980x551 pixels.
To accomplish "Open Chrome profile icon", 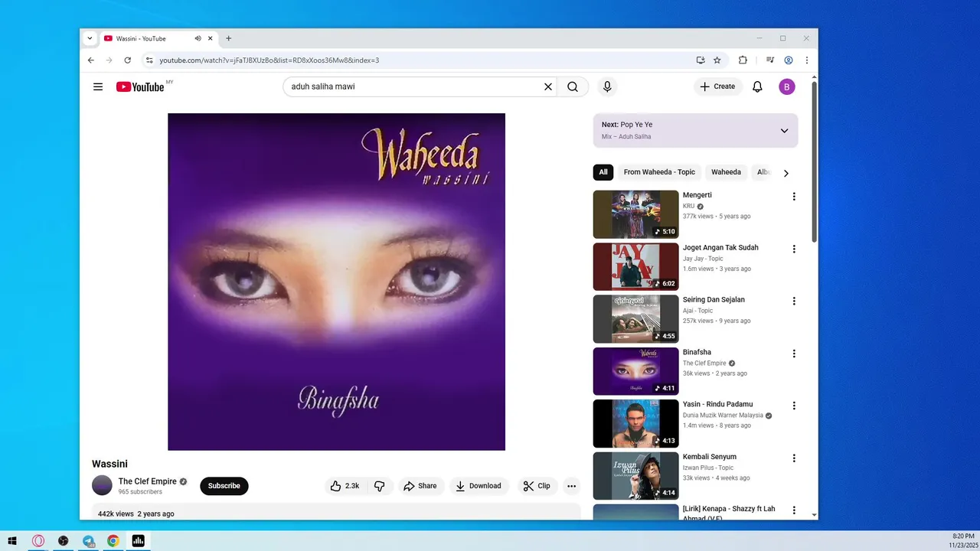I will [x=789, y=60].
